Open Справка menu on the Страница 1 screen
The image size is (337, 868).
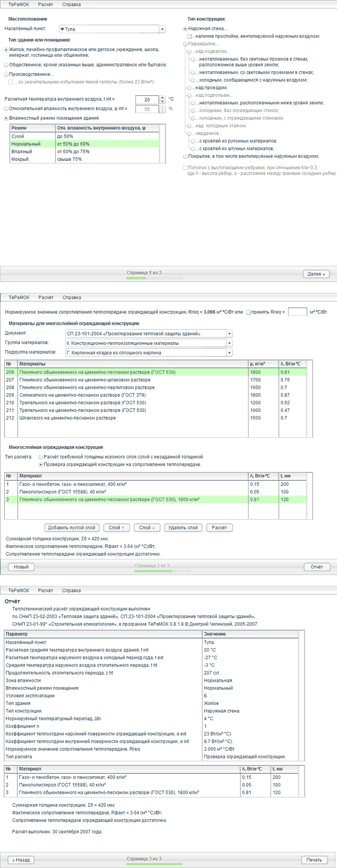(71, 4)
